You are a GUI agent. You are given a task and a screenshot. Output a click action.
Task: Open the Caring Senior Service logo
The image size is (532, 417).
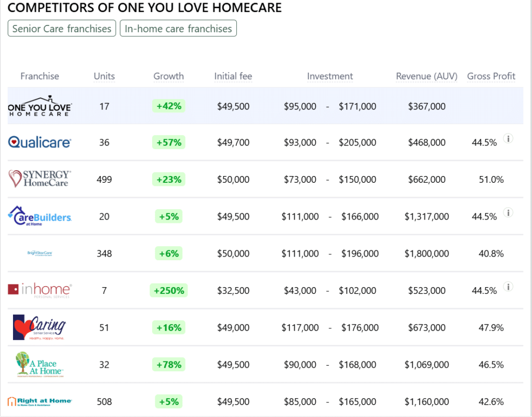click(x=39, y=327)
